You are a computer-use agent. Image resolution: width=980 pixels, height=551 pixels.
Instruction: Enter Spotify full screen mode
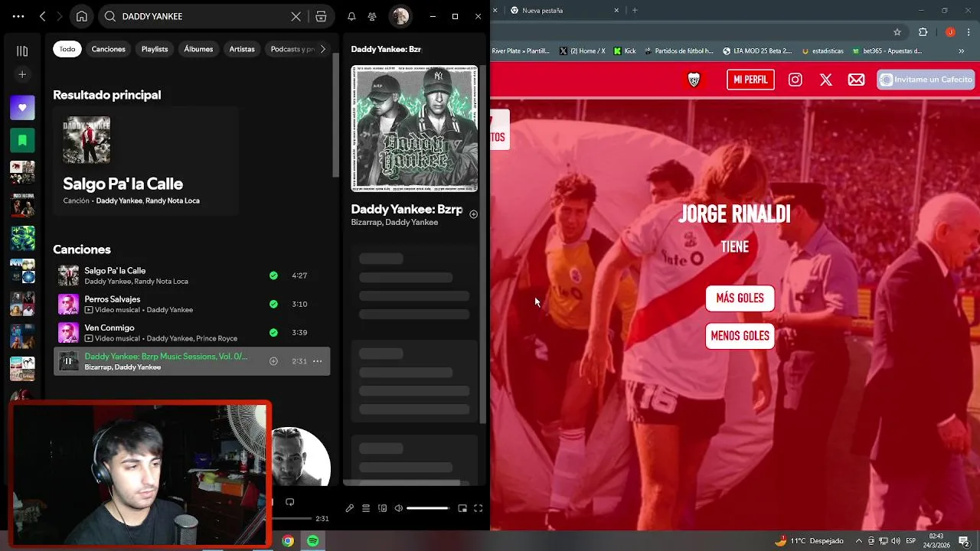[x=478, y=508]
